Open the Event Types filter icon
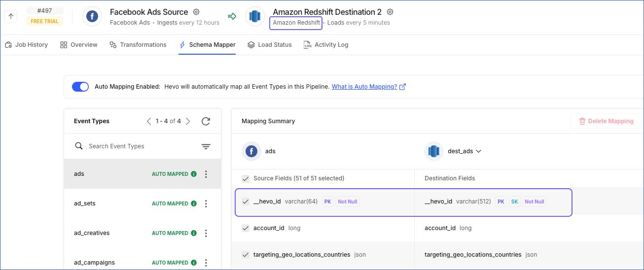 click(206, 146)
